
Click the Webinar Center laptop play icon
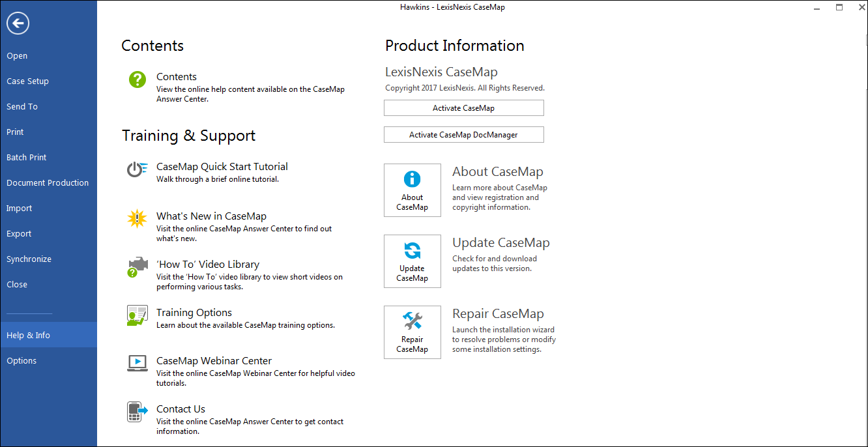137,364
